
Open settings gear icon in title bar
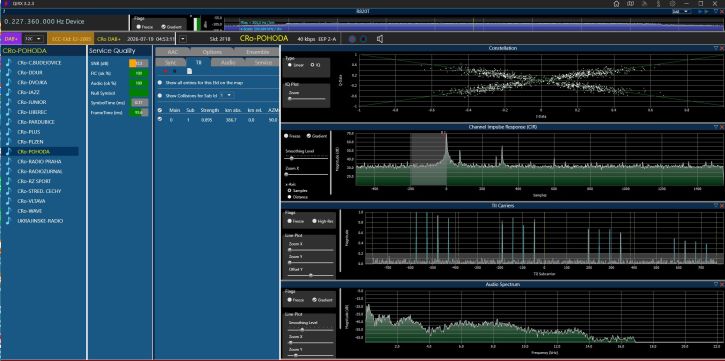tap(672, 4)
